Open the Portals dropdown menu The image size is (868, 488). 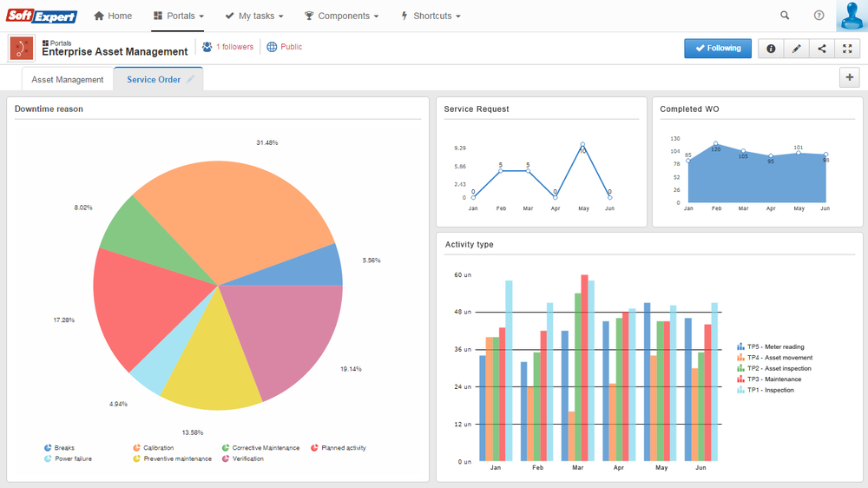click(178, 16)
